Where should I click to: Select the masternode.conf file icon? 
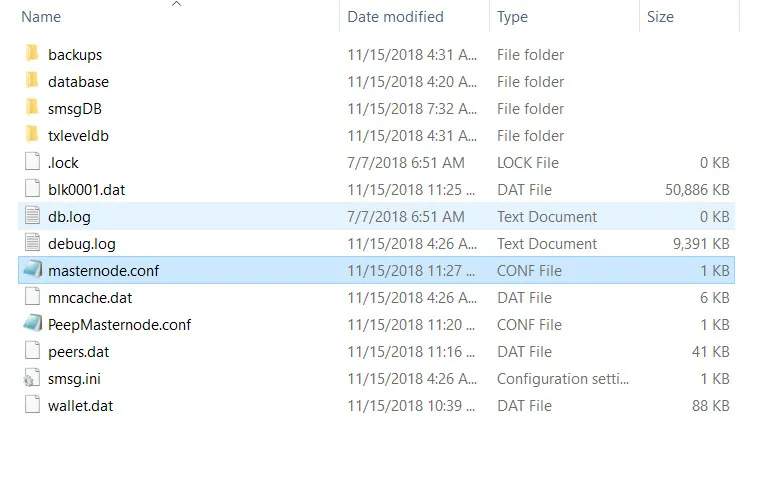coord(32,270)
